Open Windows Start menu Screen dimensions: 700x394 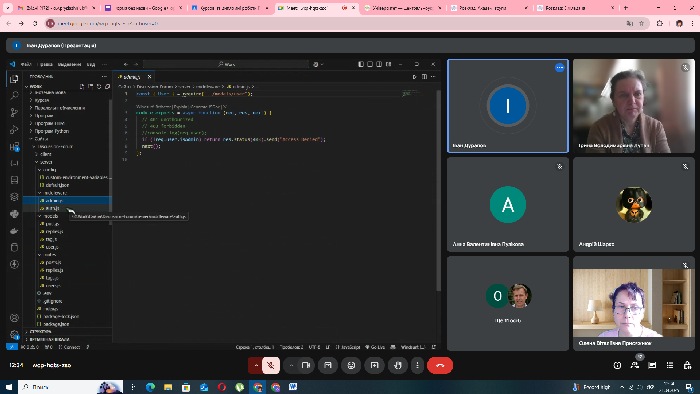[9, 387]
